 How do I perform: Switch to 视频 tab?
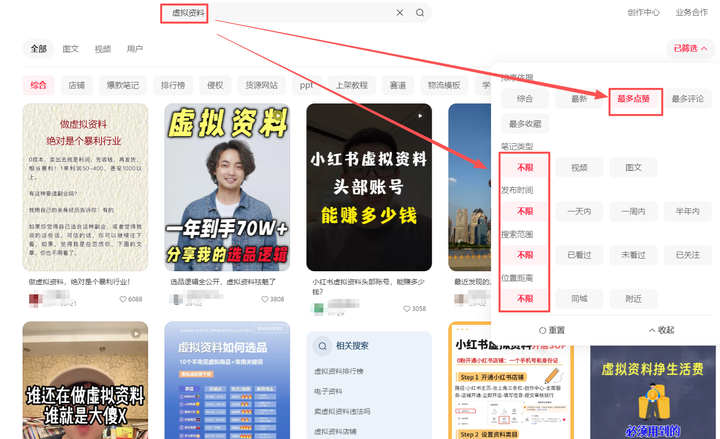tap(103, 49)
